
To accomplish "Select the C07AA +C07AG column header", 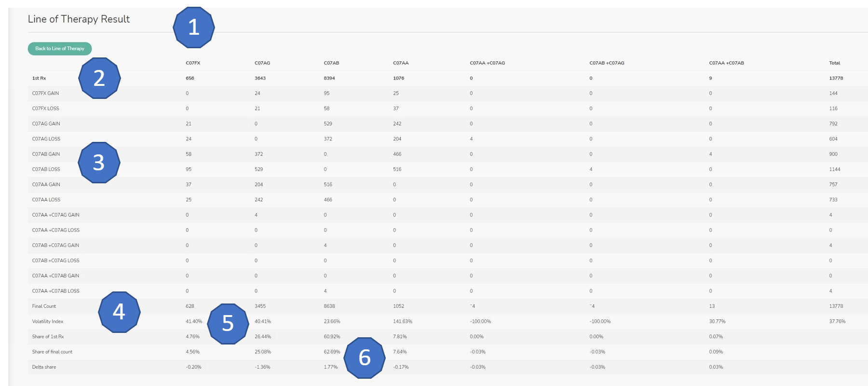I will point(487,63).
